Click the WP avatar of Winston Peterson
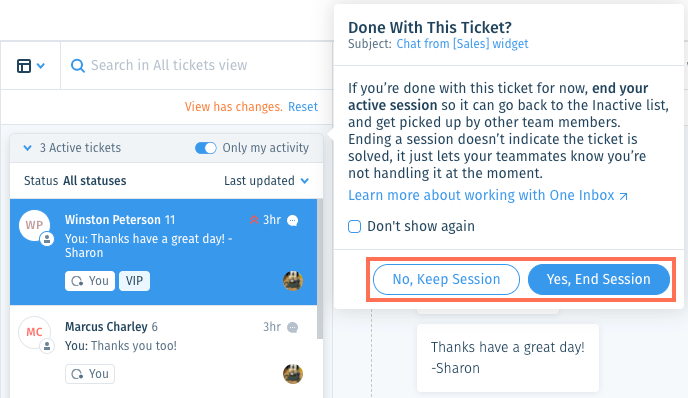The width and height of the screenshot is (688, 398). pyautogui.click(x=34, y=225)
